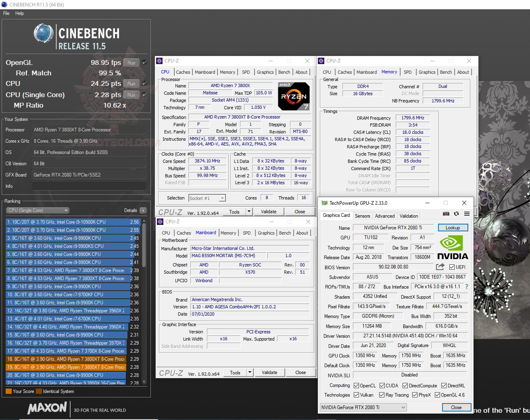Viewport: 530px width, 420px height.
Task: Toggle the CPU Single Core checkbox
Action: 145,95
